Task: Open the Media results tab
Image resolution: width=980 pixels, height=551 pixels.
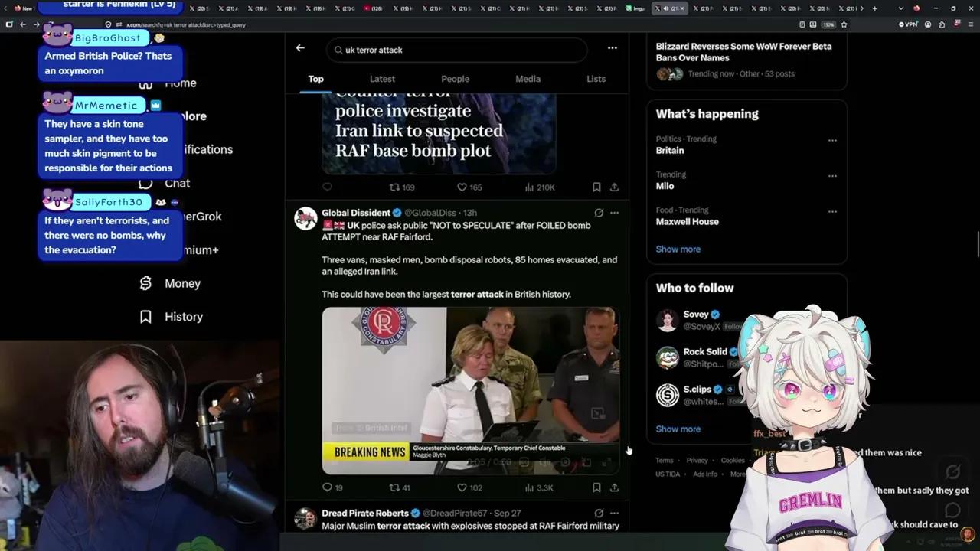Action: click(528, 79)
